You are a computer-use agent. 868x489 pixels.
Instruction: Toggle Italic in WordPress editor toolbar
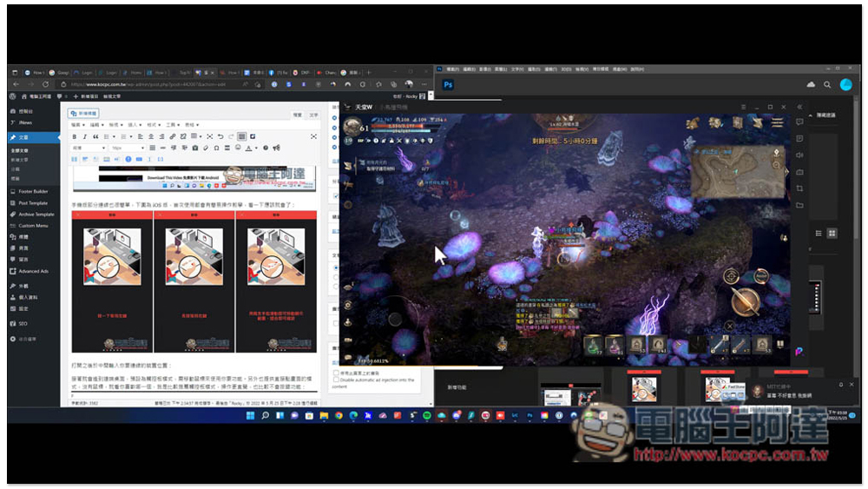coord(85,136)
